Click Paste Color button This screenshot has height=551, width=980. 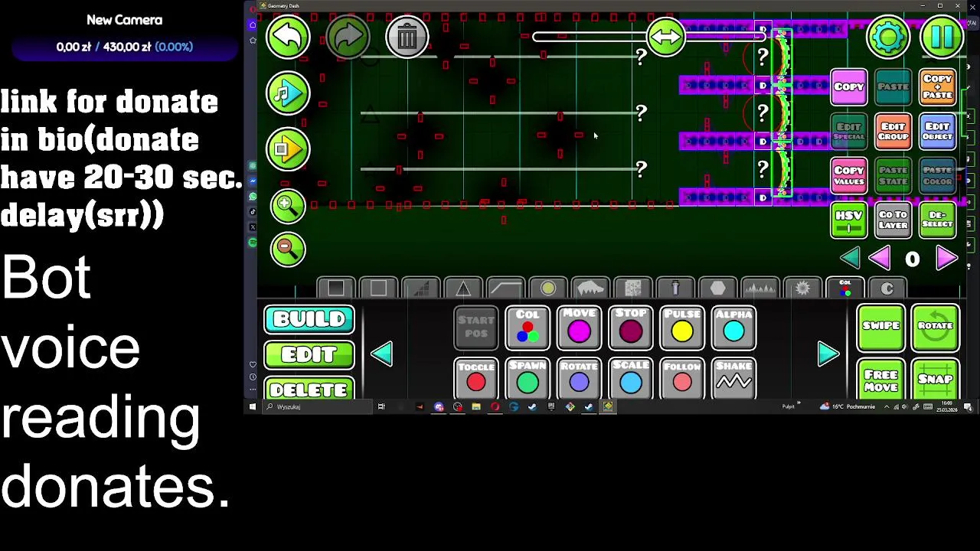click(x=938, y=176)
